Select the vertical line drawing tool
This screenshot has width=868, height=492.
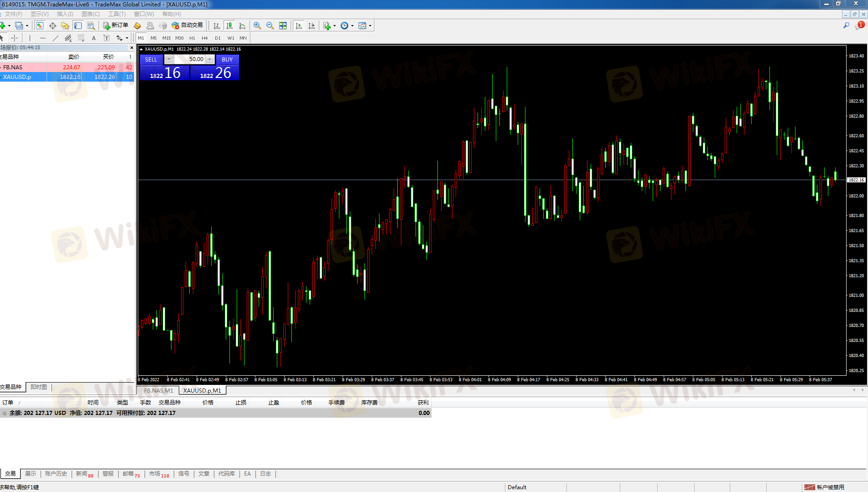click(30, 38)
